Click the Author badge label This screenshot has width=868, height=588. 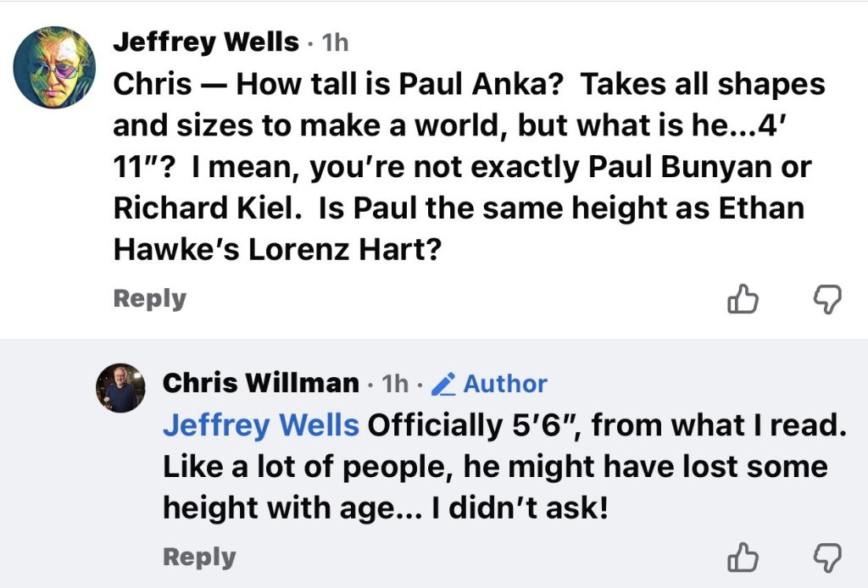(x=505, y=384)
